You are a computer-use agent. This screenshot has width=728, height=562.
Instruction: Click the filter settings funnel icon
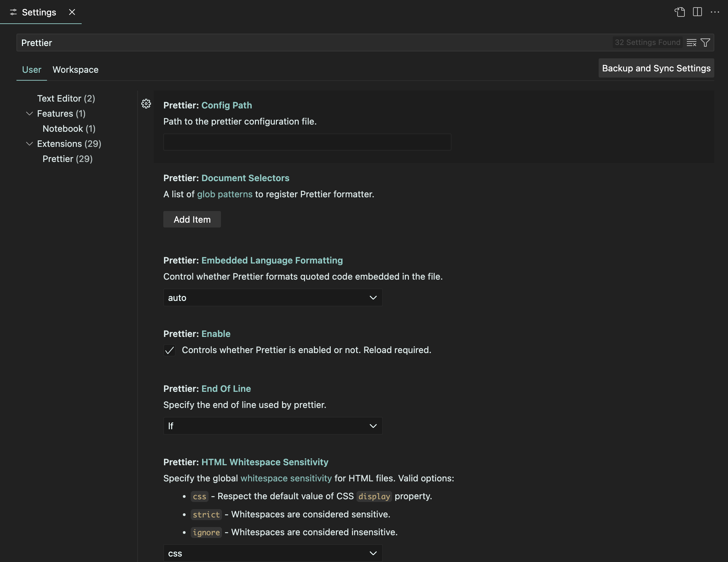705,43
